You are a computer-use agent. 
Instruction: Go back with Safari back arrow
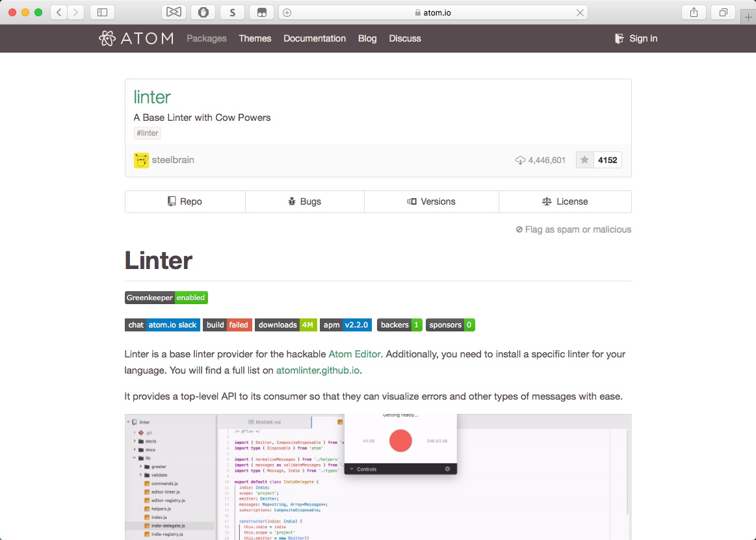(x=59, y=12)
